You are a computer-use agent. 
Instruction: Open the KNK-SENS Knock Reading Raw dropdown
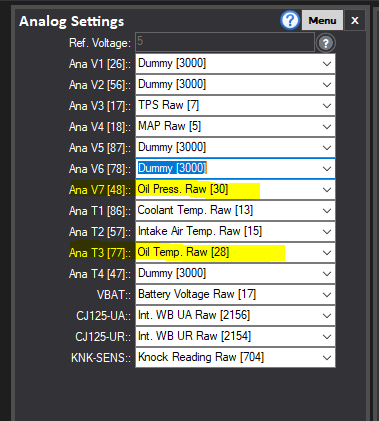pyautogui.click(x=235, y=358)
